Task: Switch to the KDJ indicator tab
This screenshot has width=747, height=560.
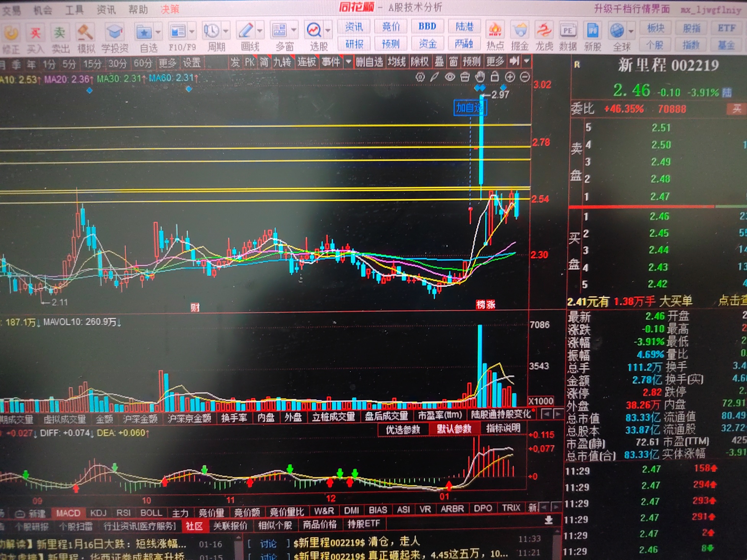Action: [x=98, y=513]
